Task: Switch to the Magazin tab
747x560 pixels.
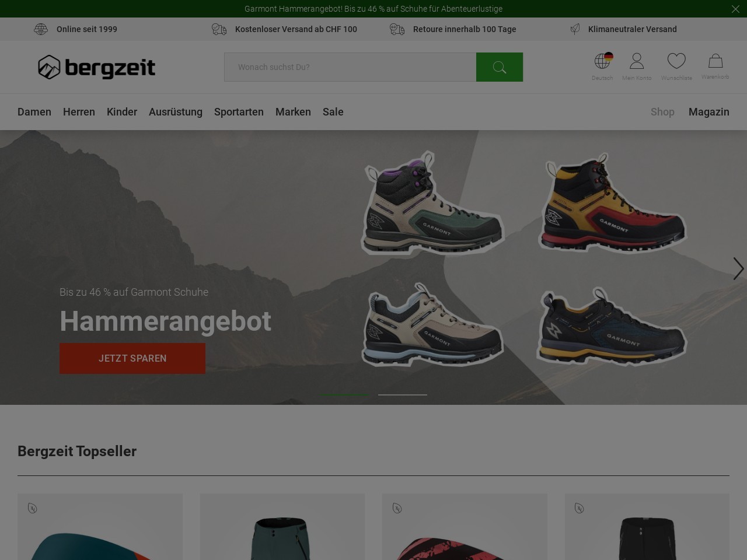Action: coord(709,112)
